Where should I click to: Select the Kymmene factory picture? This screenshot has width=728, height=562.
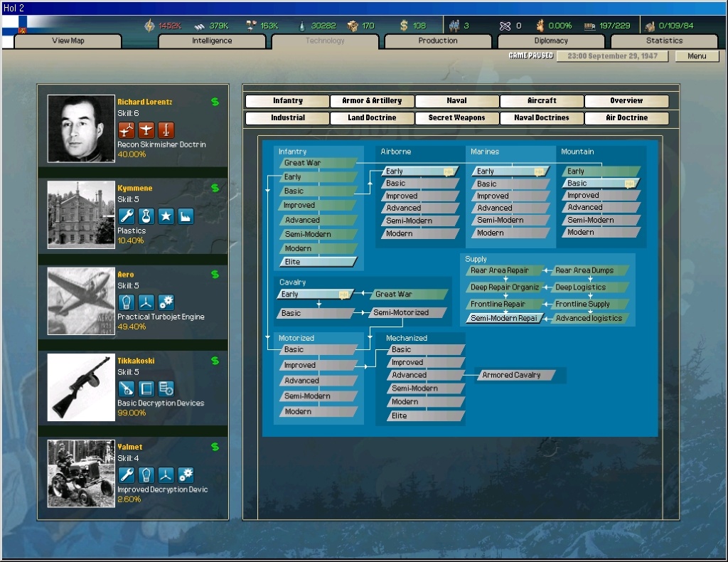81,215
